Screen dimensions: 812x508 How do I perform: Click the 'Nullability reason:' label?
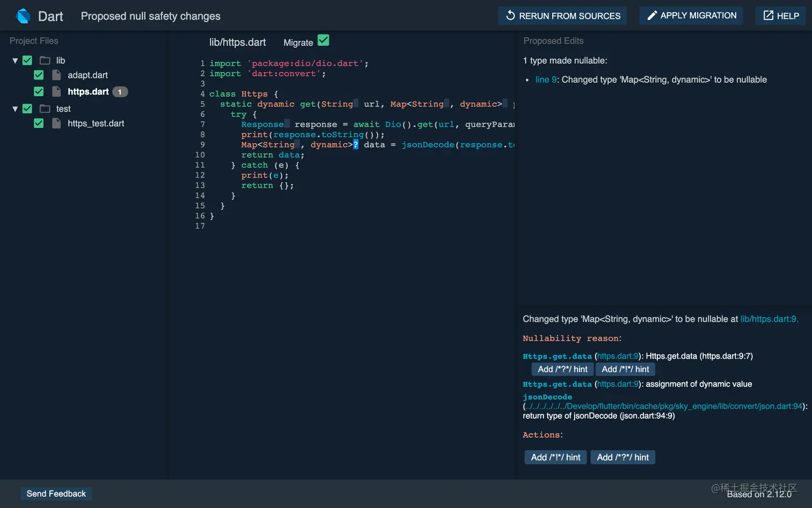(572, 338)
